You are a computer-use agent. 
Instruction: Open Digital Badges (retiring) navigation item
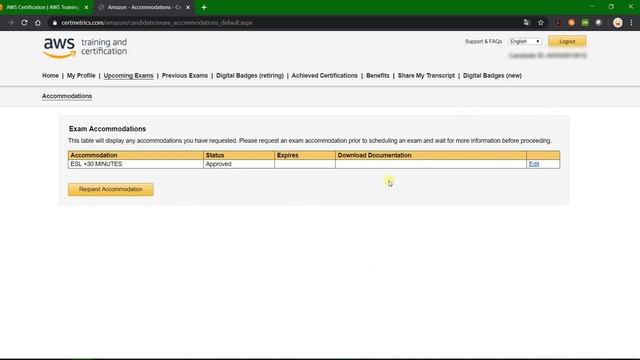(250, 76)
